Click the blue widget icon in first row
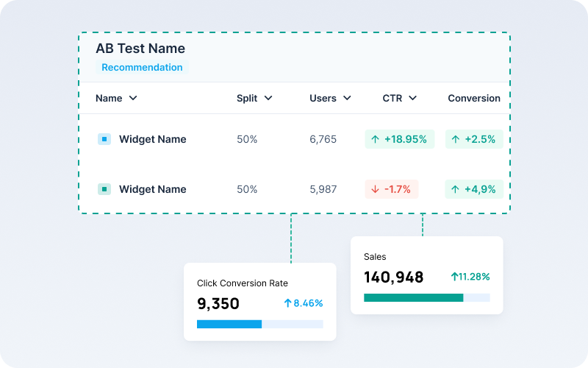Viewport: 588px width, 368px height. click(104, 139)
